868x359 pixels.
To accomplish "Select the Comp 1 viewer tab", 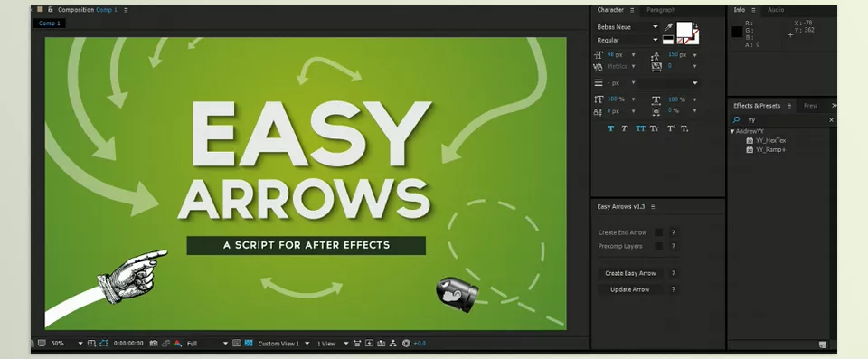I will click(x=49, y=24).
